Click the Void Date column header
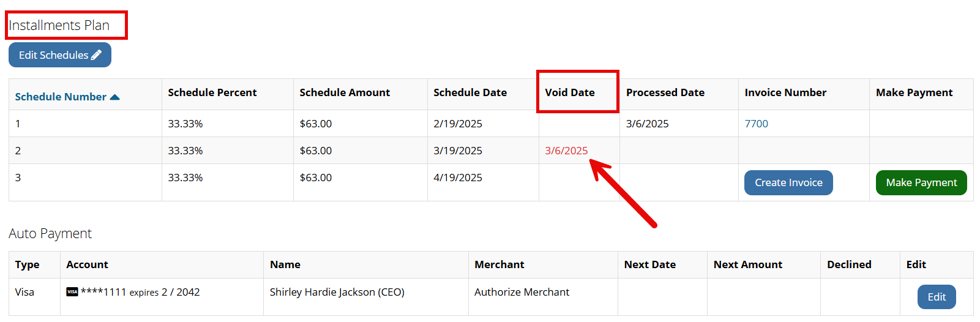This screenshot has width=980, height=322. tap(570, 92)
